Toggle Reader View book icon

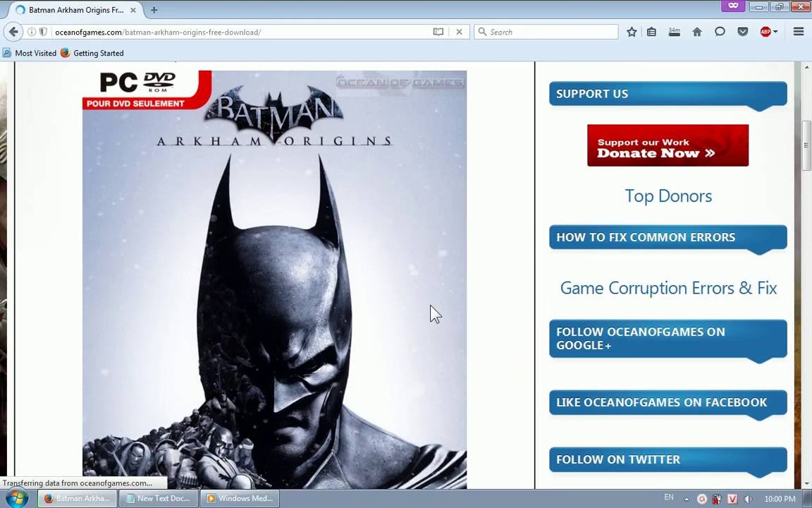pos(438,32)
